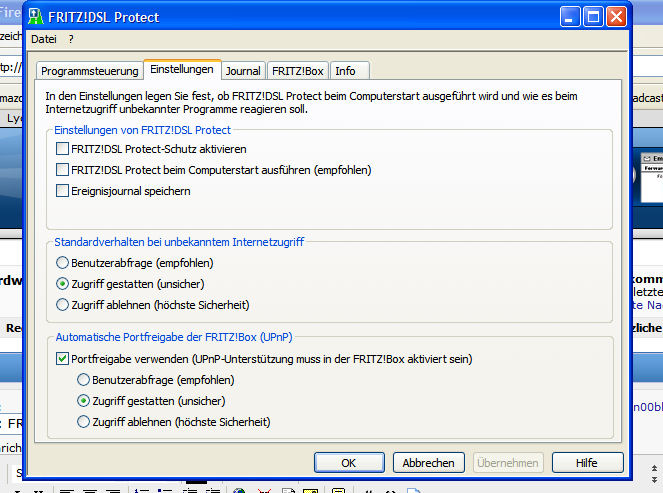
Task: Open the ? help menu
Action: click(x=71, y=39)
